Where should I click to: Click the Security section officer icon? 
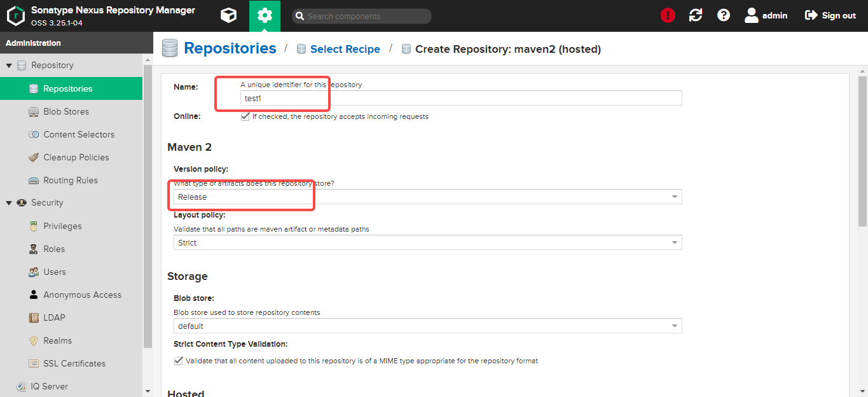22,203
